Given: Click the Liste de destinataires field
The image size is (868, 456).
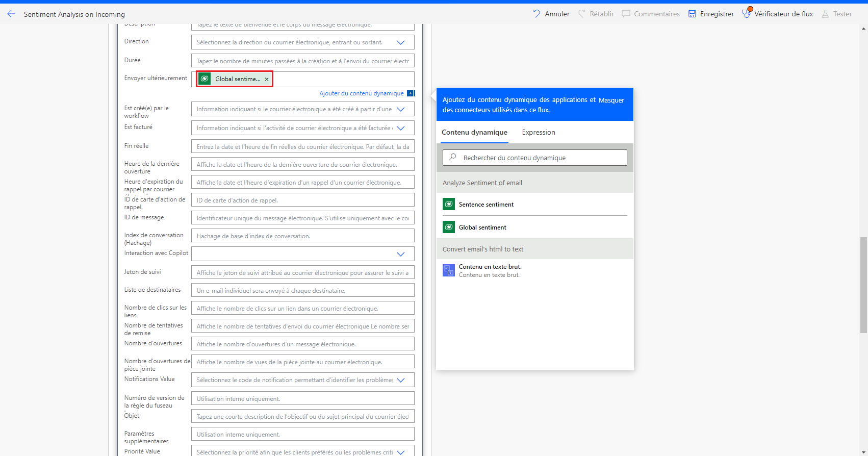Looking at the screenshot, I should 302,290.
